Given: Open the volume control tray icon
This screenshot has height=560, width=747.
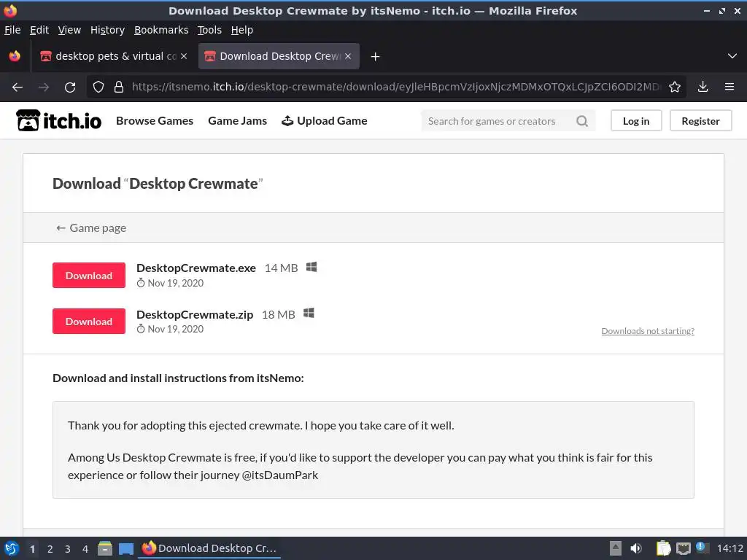Looking at the screenshot, I should click(635, 548).
